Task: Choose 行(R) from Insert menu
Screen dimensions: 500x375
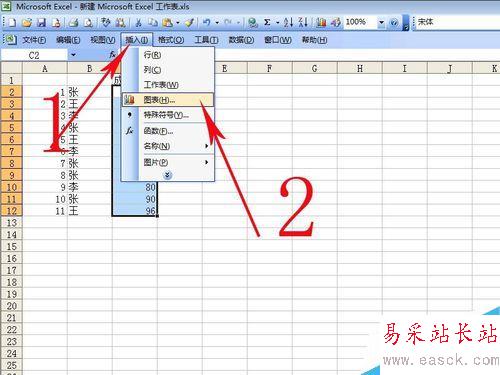Action: point(168,55)
